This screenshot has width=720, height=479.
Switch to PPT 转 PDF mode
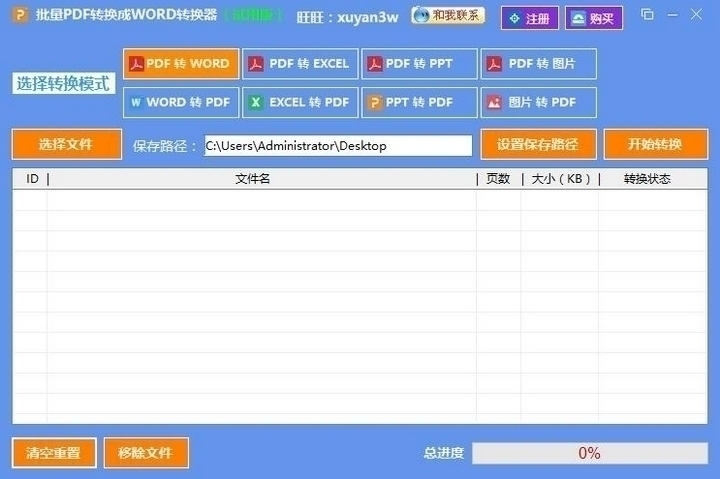point(419,102)
